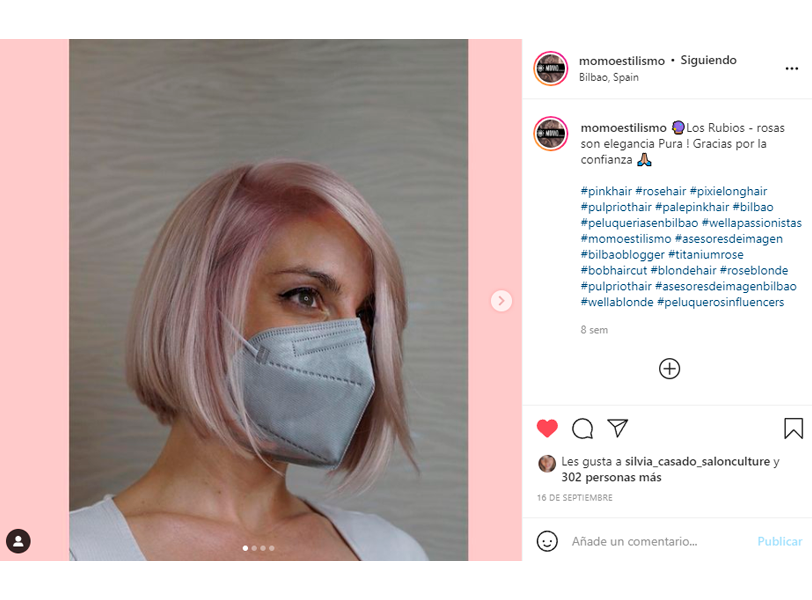This screenshot has width=812, height=600.
Task: Open comment speech bubble icon
Action: 583,429
